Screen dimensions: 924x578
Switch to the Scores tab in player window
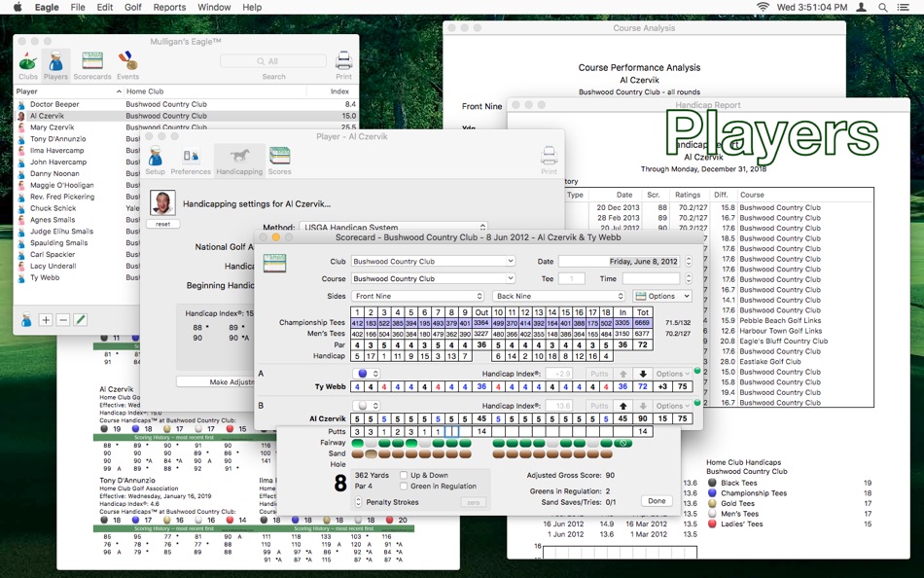pyautogui.click(x=281, y=158)
